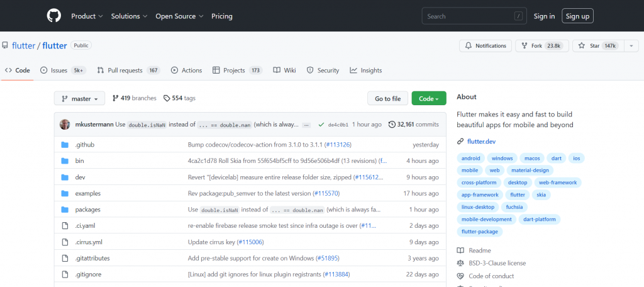Switch to the Pull requests tab
Viewport: 644px width, 287px height.
tap(128, 70)
